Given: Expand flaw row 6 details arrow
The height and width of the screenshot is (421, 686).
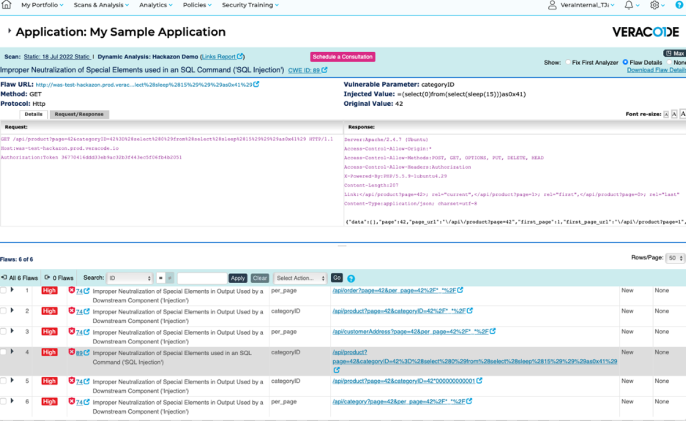Looking at the screenshot, I should (x=12, y=401).
